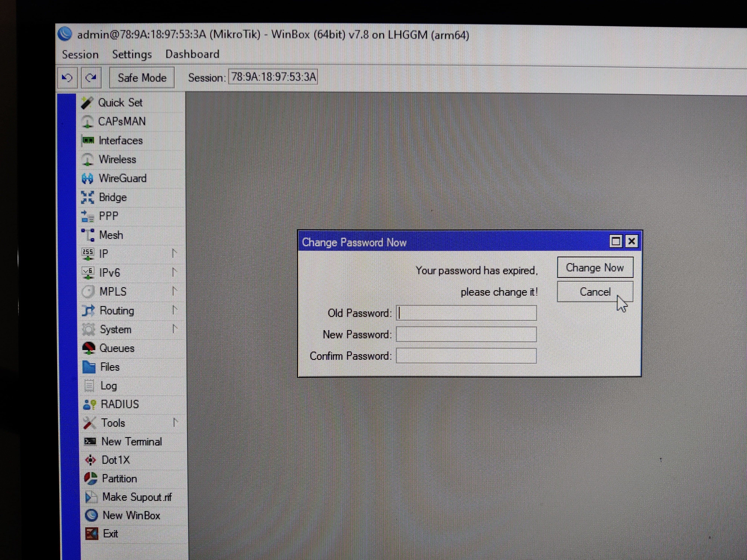
Task: Click the Queues tree icon
Action: tap(89, 348)
